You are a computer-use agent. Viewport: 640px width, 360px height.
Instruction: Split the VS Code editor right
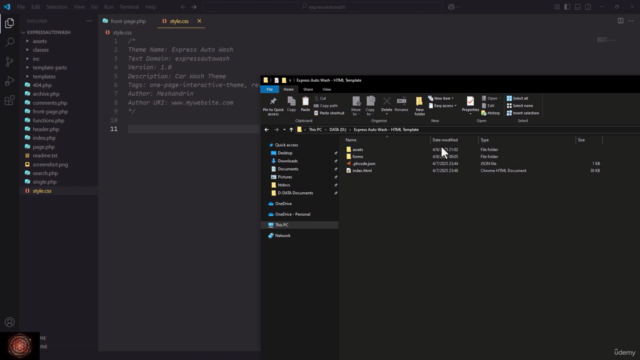(620, 21)
